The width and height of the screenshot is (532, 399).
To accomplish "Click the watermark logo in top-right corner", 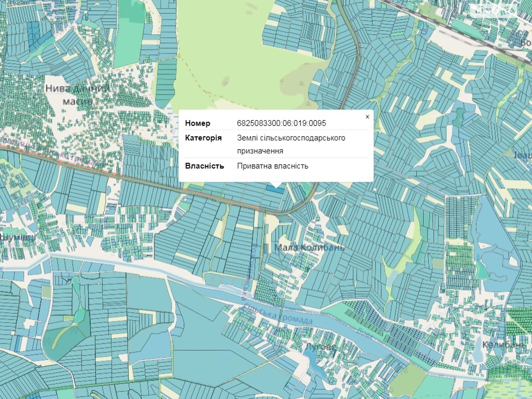I will point(495,10).
